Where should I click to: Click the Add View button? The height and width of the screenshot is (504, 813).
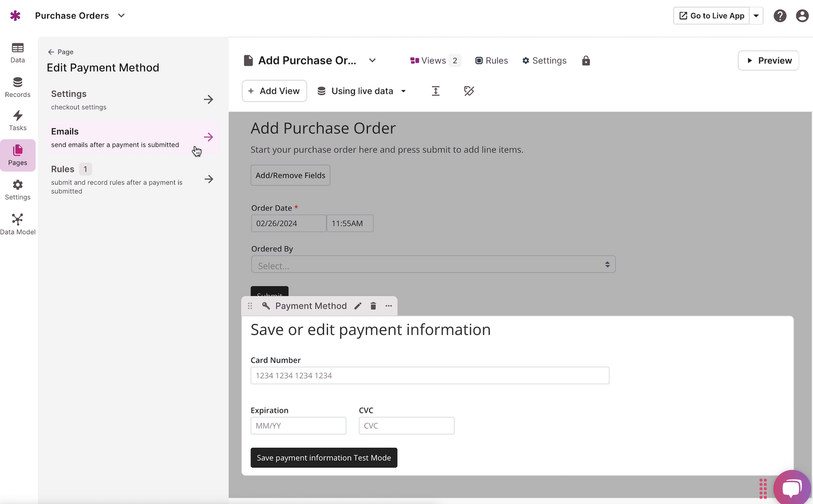(x=274, y=91)
